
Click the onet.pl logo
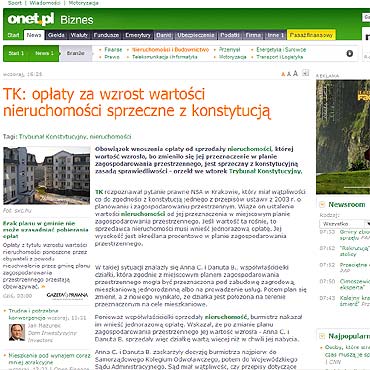point(31,19)
